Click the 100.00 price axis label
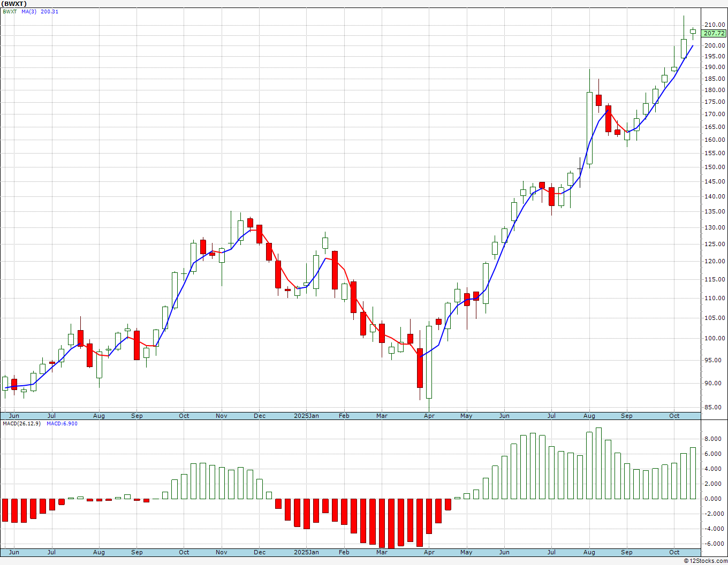 715,338
